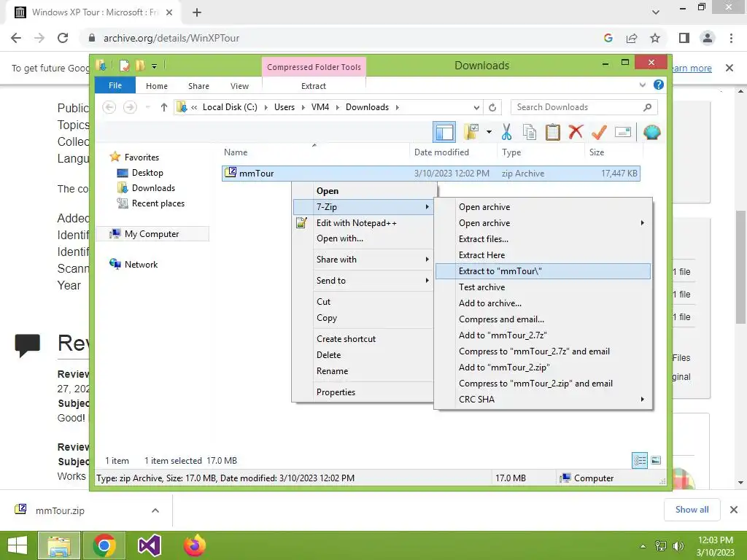Click the quick access Properties icon in title bar

(x=125, y=65)
